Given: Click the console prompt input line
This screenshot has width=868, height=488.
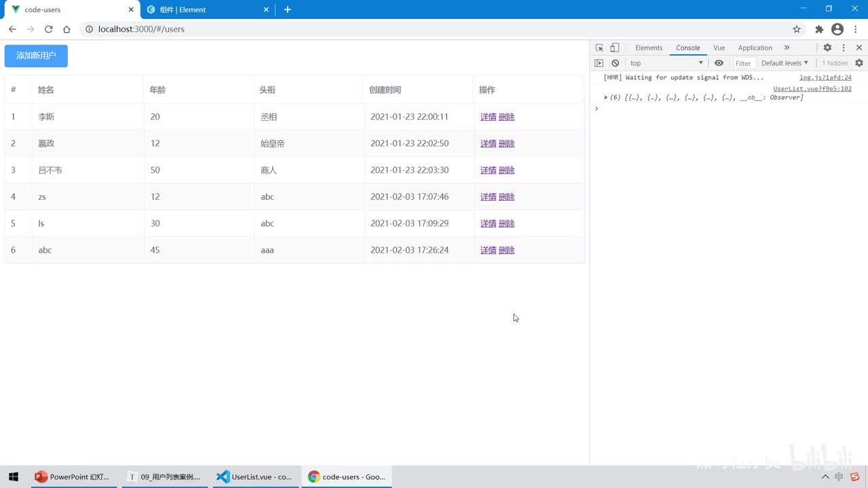Looking at the screenshot, I should point(729,108).
